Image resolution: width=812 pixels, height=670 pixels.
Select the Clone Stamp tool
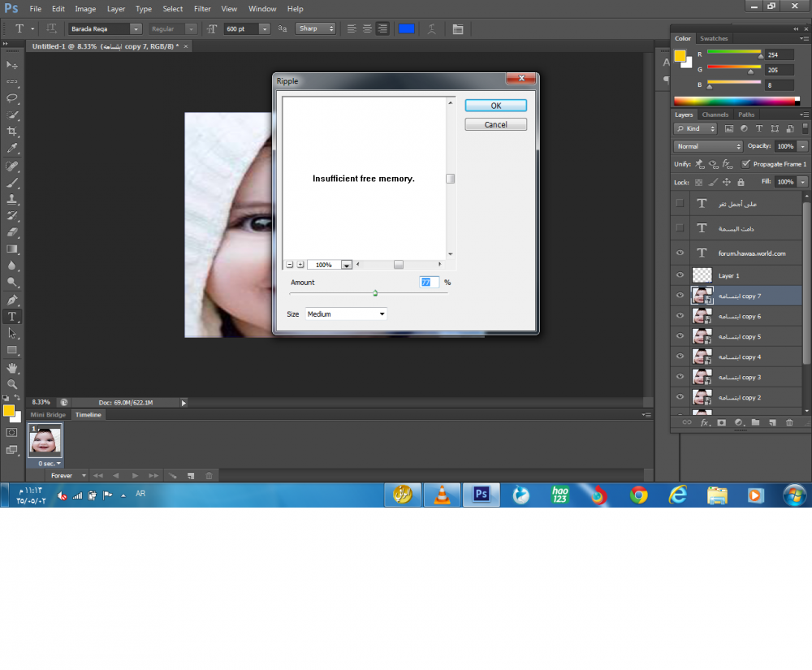pos(12,199)
